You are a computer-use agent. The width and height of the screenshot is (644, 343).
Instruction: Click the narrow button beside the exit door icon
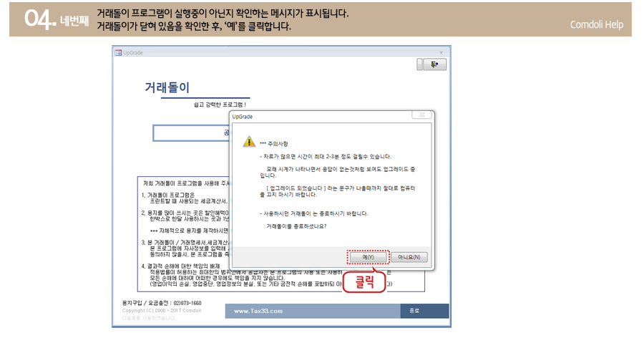(x=420, y=64)
